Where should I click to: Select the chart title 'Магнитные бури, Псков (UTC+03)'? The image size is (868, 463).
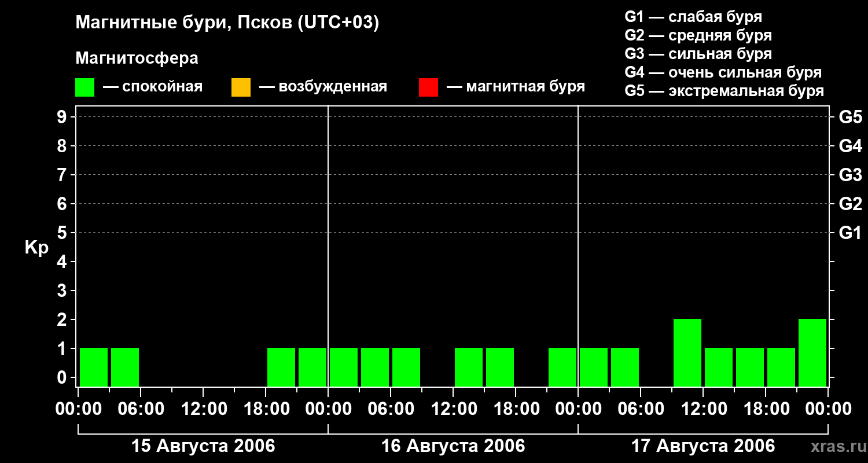click(227, 23)
